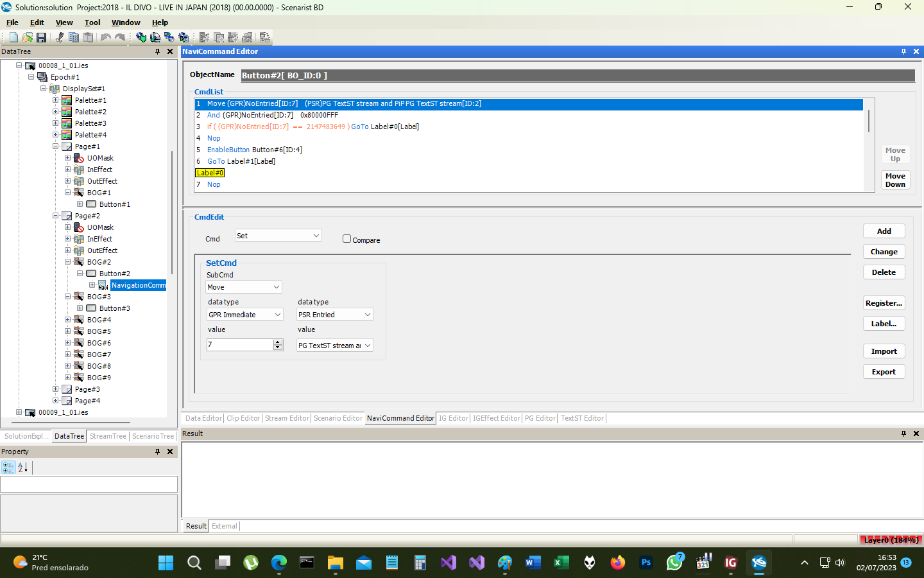Click the DataTree vertical scrollbar
The width and height of the screenshot is (924, 578).
171,212
